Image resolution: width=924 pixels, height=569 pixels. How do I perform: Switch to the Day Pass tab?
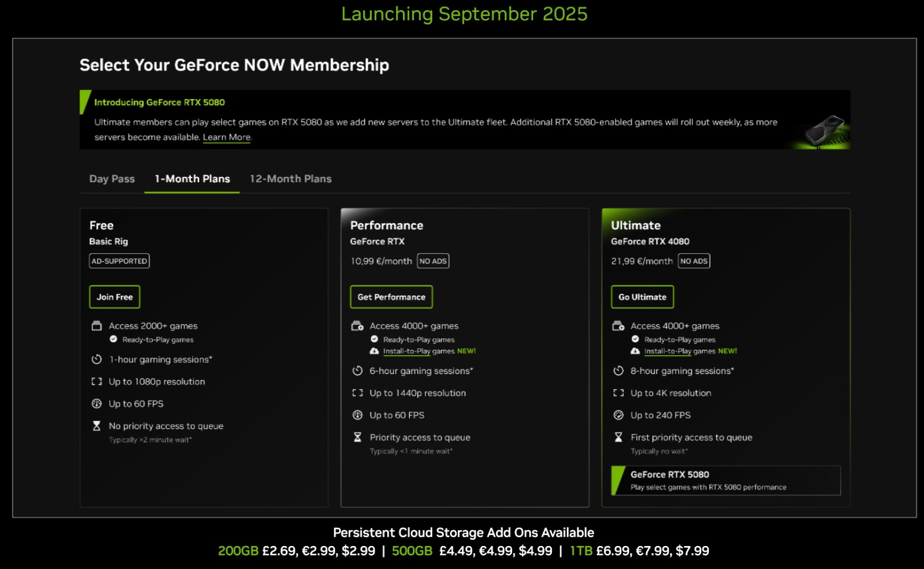[112, 179]
